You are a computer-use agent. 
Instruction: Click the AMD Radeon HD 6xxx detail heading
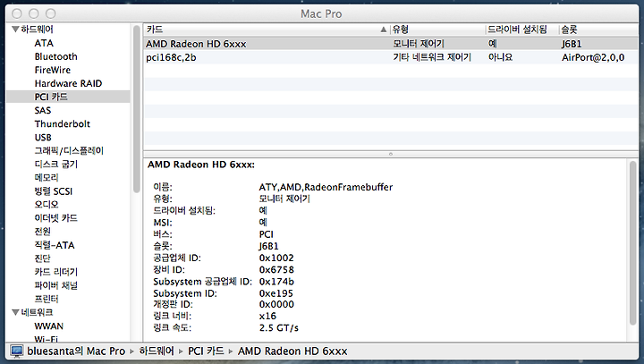coord(201,165)
